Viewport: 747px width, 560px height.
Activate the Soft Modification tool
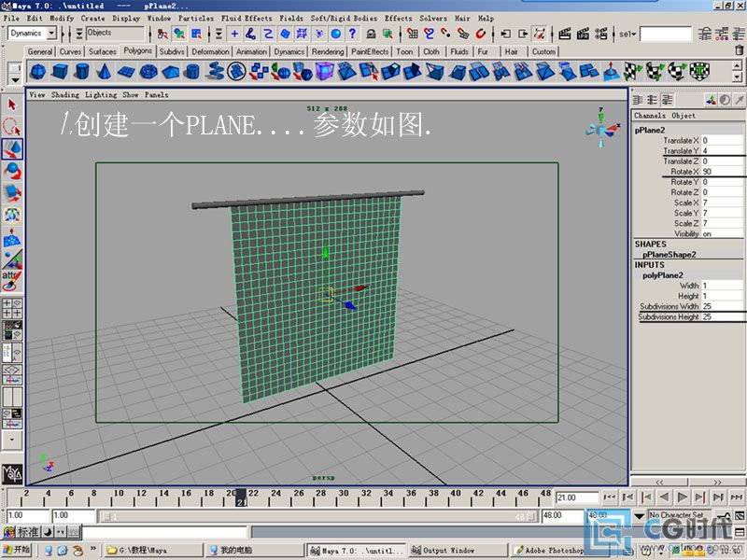coord(12,237)
